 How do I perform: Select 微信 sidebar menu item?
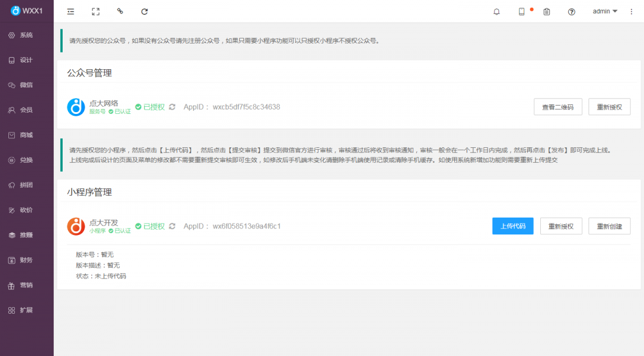26,85
